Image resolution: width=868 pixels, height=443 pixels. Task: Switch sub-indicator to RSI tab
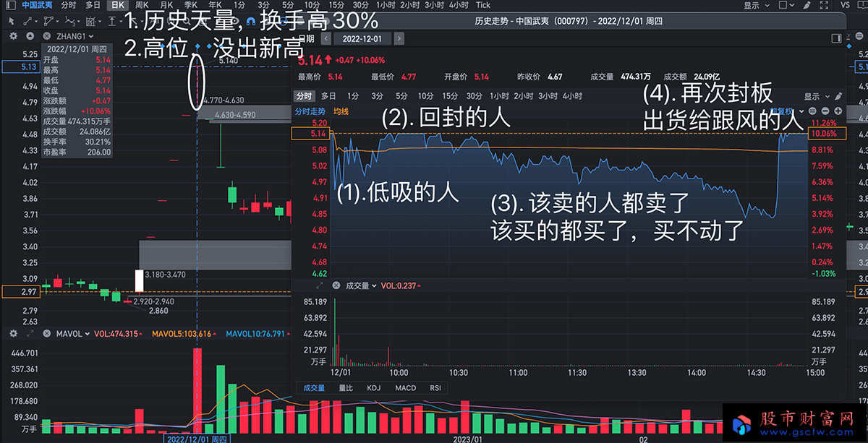[435, 388]
